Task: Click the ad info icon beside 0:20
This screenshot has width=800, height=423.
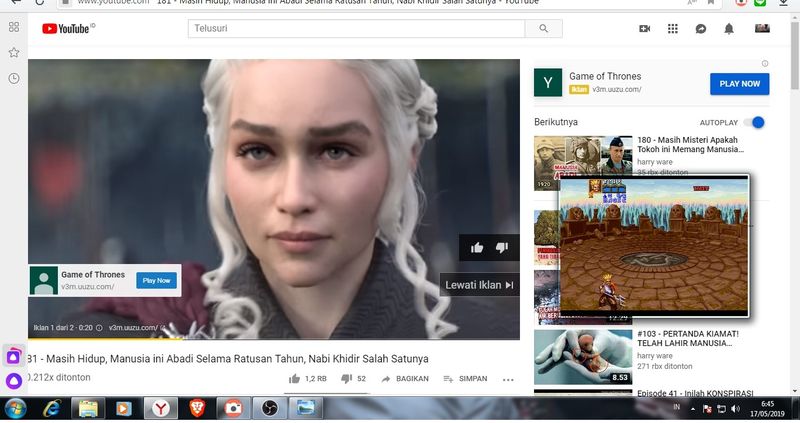Action: click(x=99, y=328)
